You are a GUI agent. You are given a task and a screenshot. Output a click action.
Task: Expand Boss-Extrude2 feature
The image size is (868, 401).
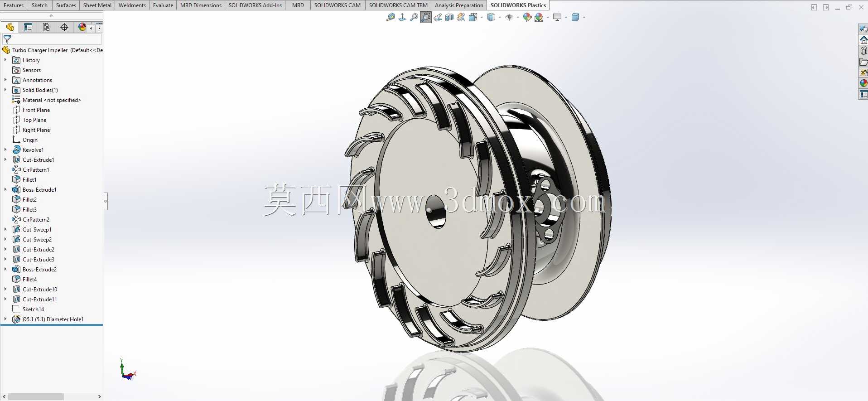(5, 269)
